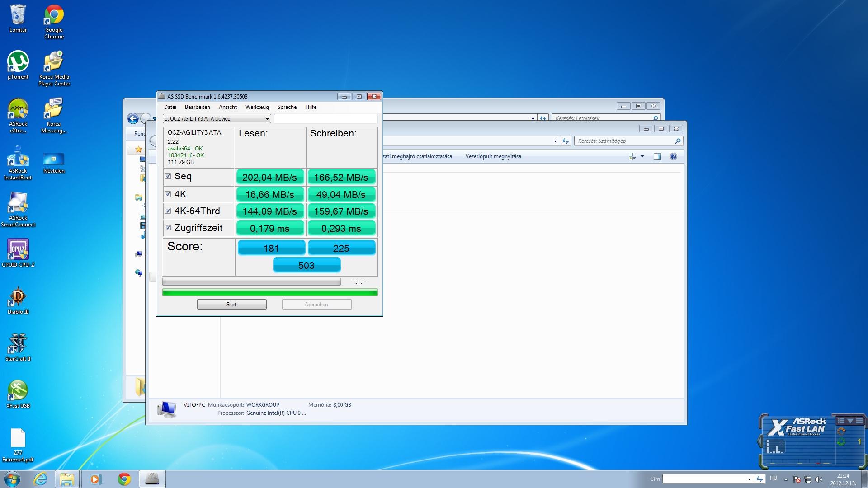Open the µTorrent desktop icon
868x488 pixels.
18,62
